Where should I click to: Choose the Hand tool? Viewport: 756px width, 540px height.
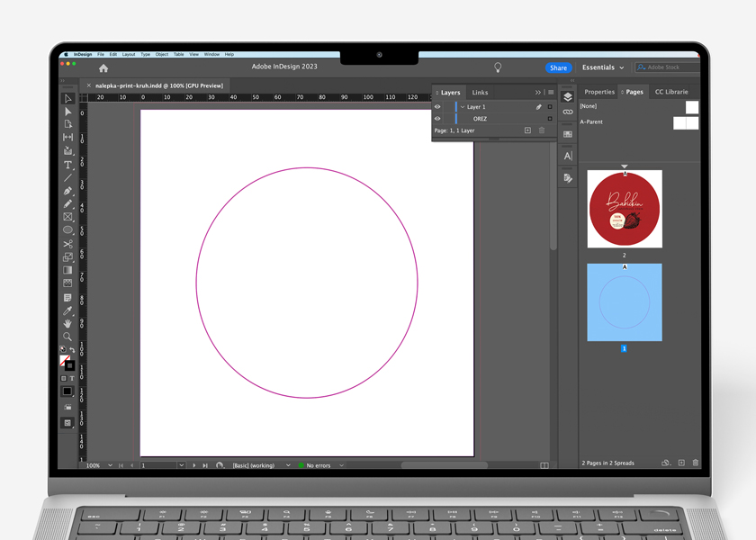(x=67, y=323)
